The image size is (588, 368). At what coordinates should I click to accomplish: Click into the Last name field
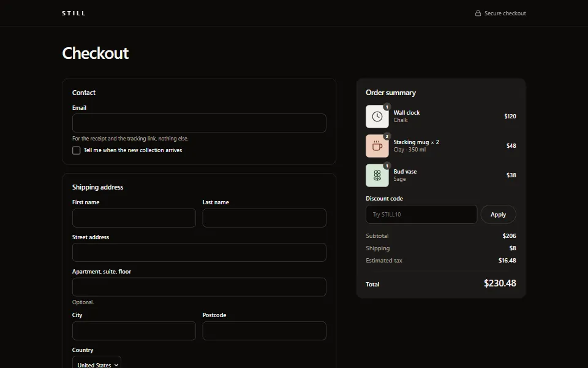(x=265, y=218)
